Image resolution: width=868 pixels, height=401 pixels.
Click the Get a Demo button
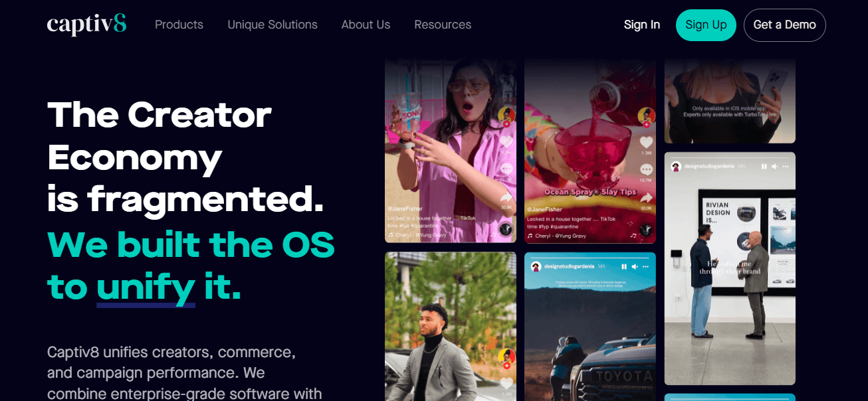pos(785,25)
